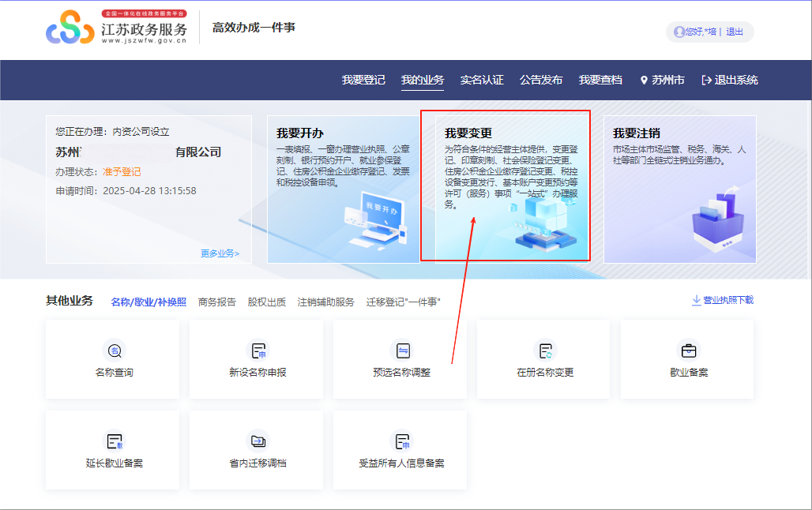This screenshot has height=510, width=812.
Task: Open the 更多业务> link
Action: (x=220, y=253)
